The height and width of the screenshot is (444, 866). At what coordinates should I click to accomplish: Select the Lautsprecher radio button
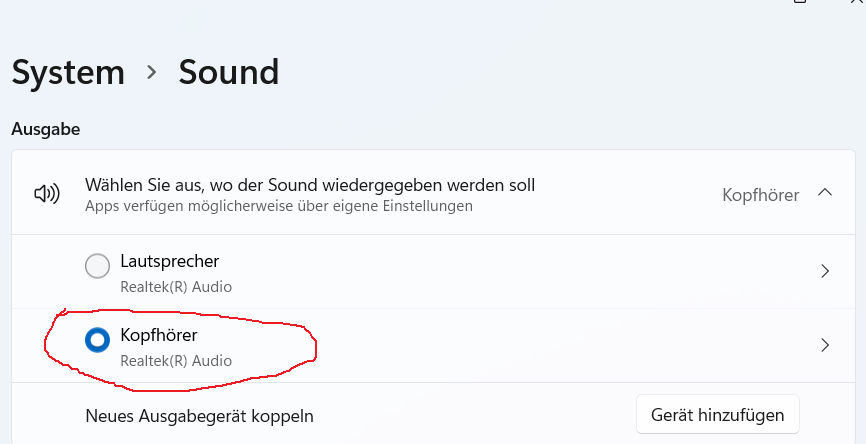(97, 266)
